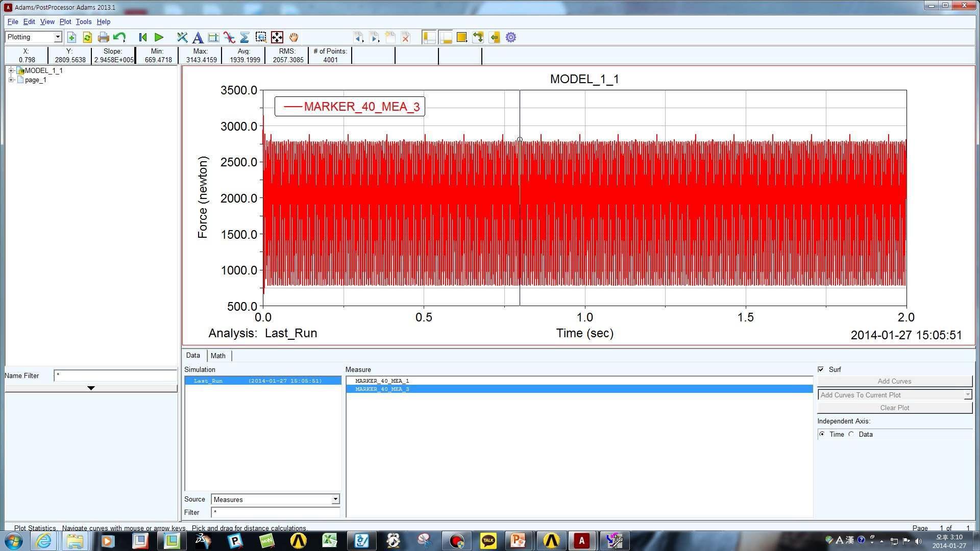Click the yellow left-arrow expand view icon

[x=494, y=37]
